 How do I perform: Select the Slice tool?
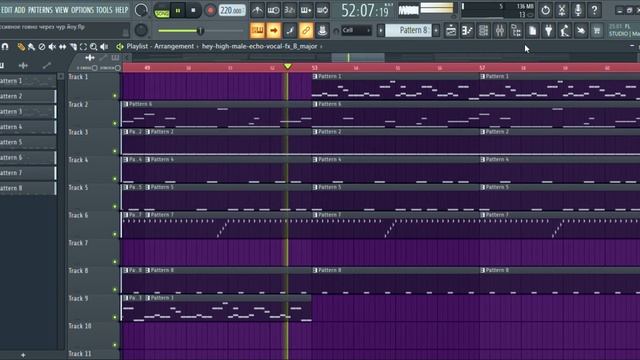(x=73, y=47)
